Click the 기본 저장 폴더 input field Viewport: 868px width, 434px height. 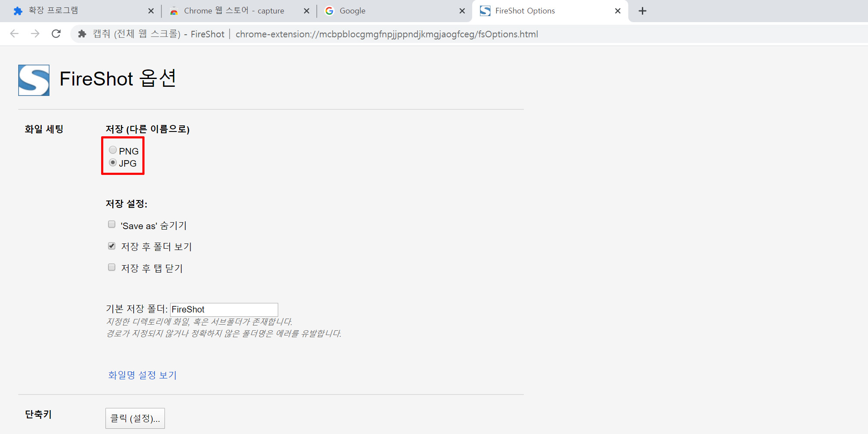(224, 309)
